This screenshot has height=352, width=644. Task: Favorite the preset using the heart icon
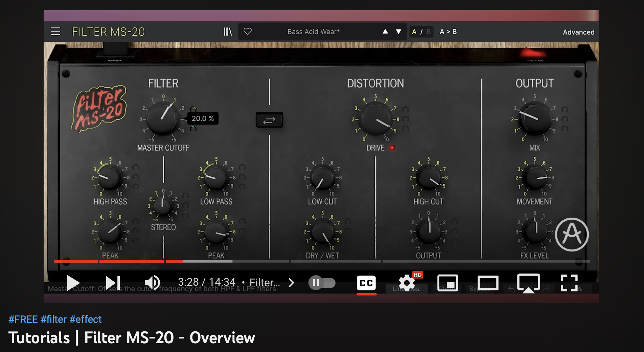[248, 31]
